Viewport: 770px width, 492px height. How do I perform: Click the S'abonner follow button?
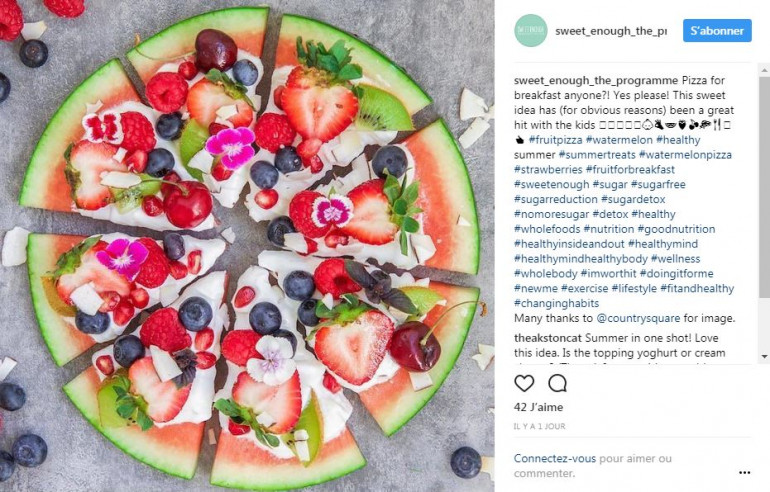click(717, 30)
